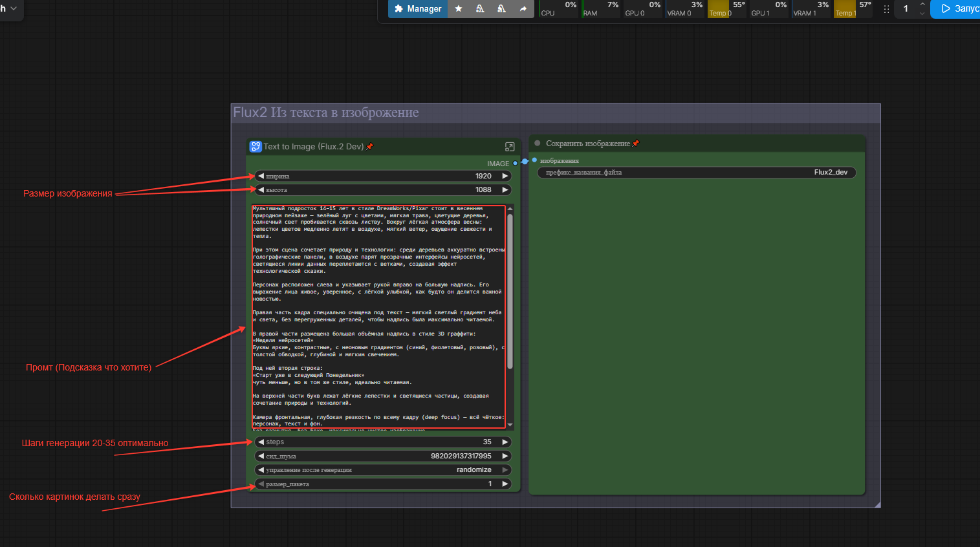Increase размер_пакета with right arrow
This screenshot has width=980, height=547.
pyautogui.click(x=505, y=484)
